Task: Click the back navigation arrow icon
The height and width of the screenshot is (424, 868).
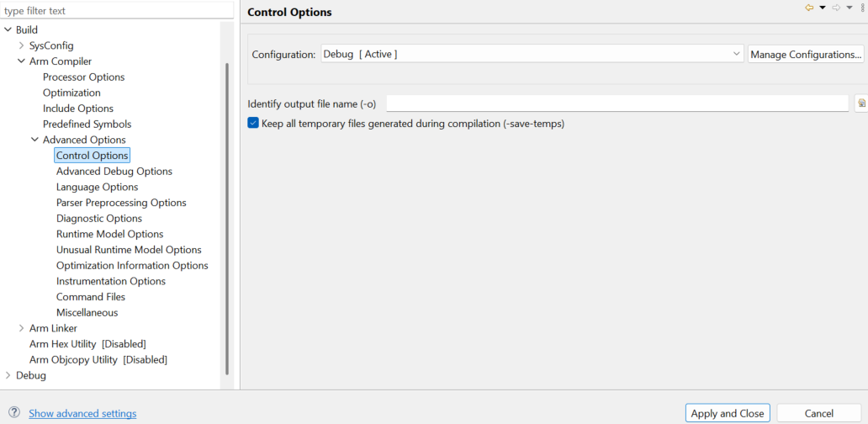Action: tap(809, 8)
